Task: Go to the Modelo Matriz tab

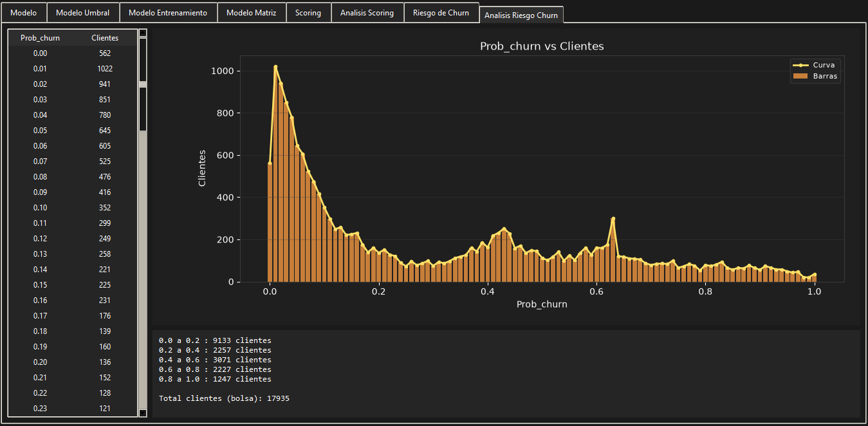Action: [252, 13]
